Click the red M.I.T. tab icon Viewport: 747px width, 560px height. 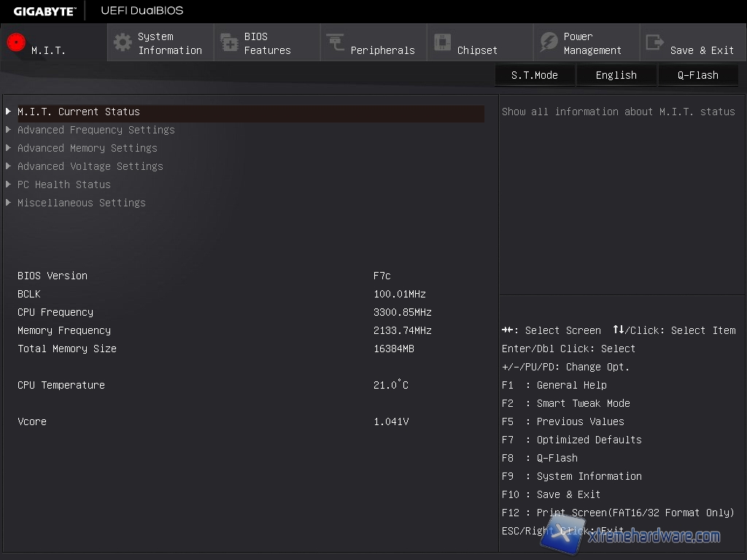tap(16, 43)
